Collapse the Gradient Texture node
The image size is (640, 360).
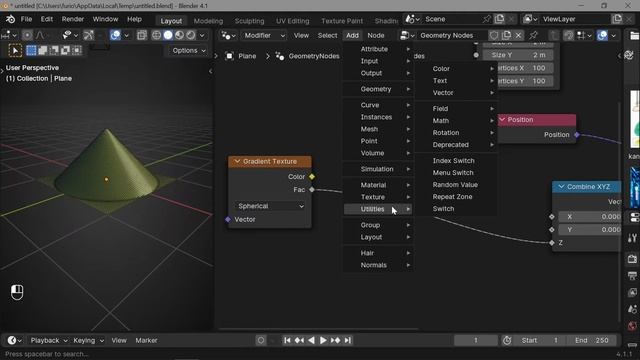(x=237, y=162)
